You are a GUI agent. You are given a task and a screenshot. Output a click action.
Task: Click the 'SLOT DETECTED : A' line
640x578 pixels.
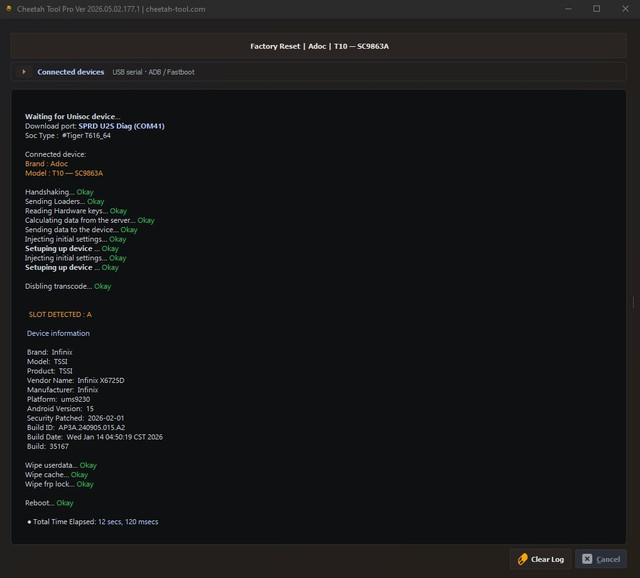click(60, 314)
